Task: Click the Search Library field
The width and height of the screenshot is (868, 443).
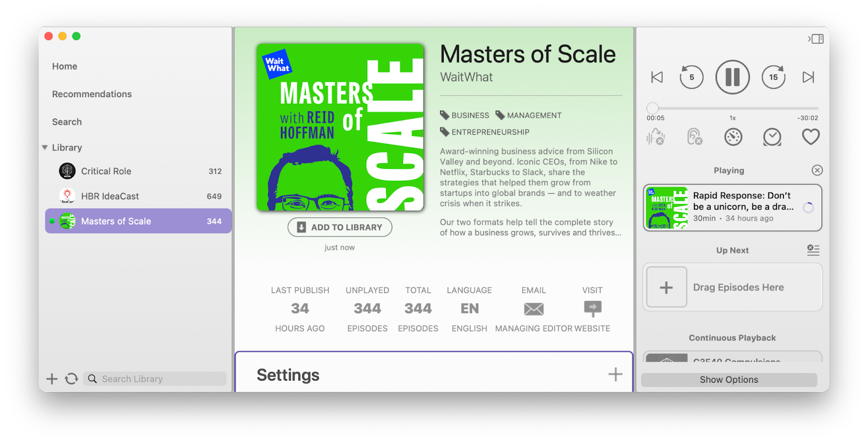Action: coord(155,379)
